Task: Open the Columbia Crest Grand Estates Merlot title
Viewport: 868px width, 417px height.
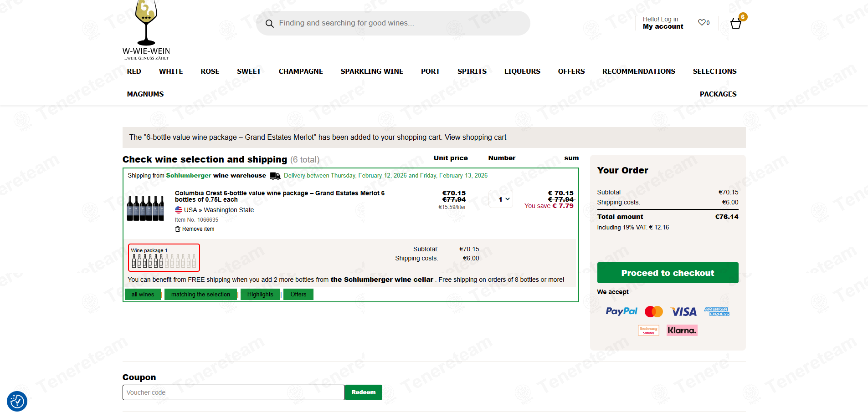Action: click(x=280, y=196)
